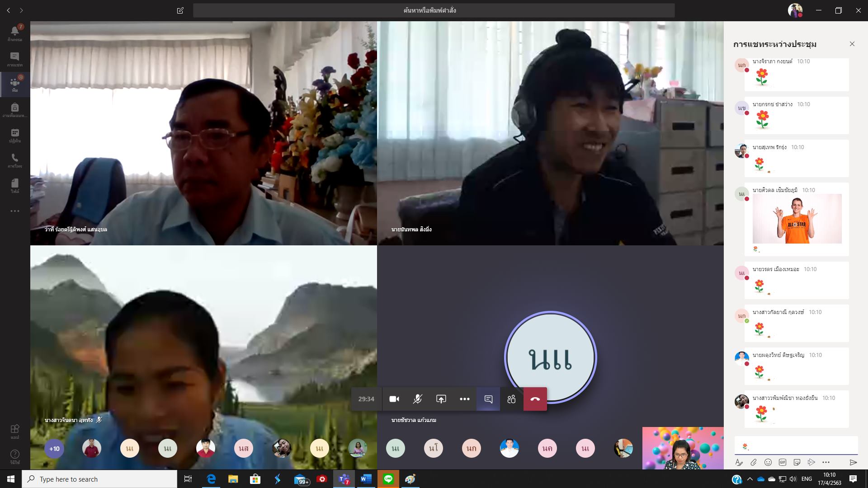Open more messaging options ellipsis
This screenshot has width=868, height=488.
826,462
